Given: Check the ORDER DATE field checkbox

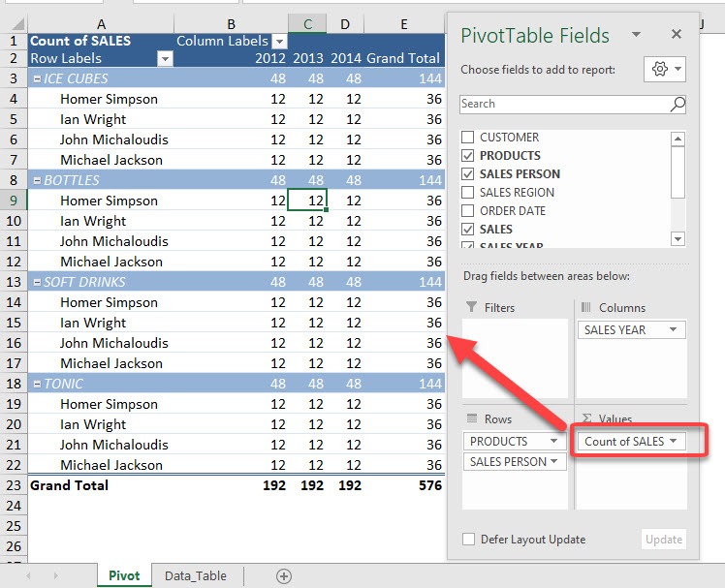Looking at the screenshot, I should click(x=468, y=211).
